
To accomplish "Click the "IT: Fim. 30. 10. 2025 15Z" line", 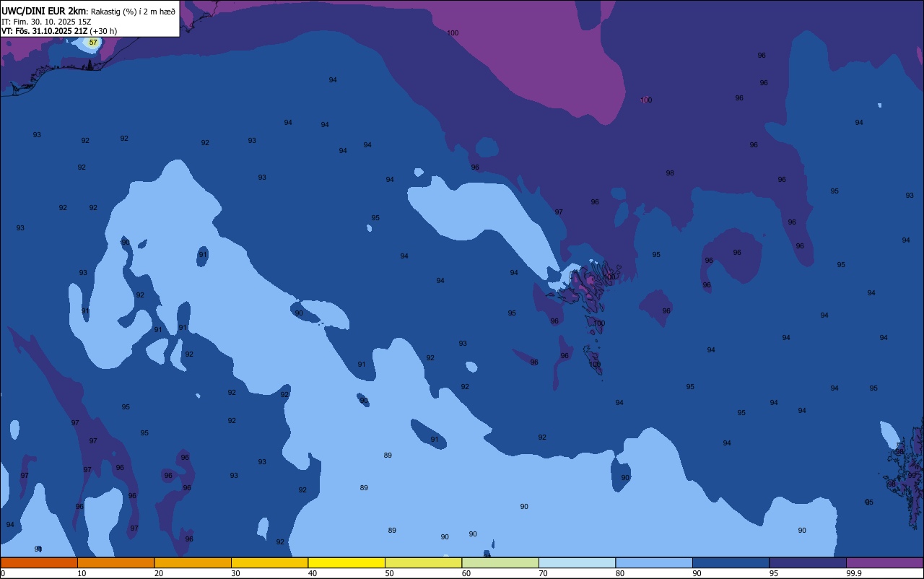I will coord(46,22).
